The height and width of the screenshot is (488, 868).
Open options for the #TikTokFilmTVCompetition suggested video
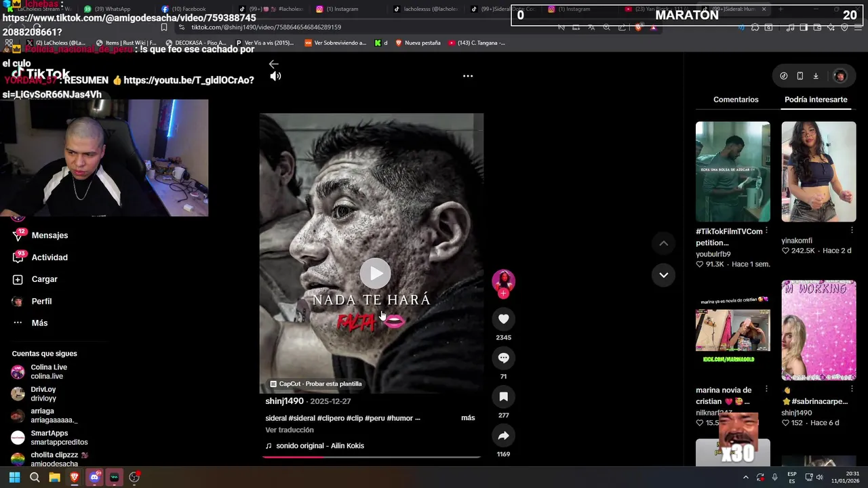coord(766,231)
